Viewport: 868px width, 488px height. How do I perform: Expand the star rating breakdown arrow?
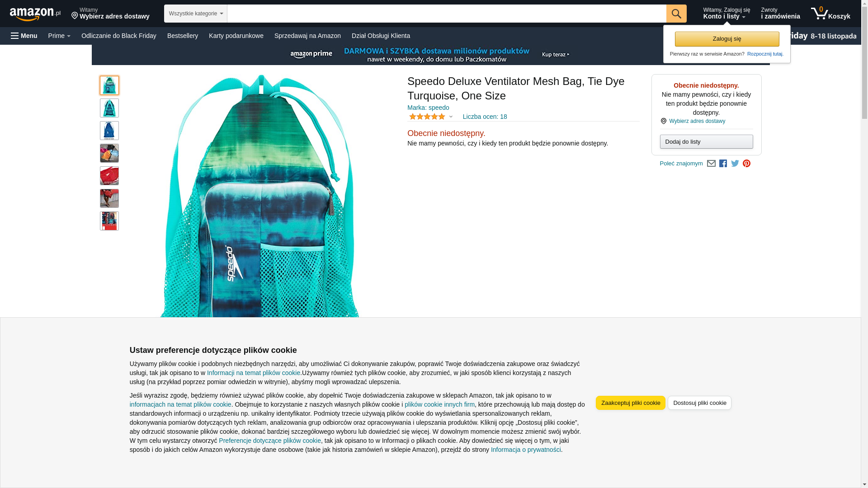click(451, 117)
